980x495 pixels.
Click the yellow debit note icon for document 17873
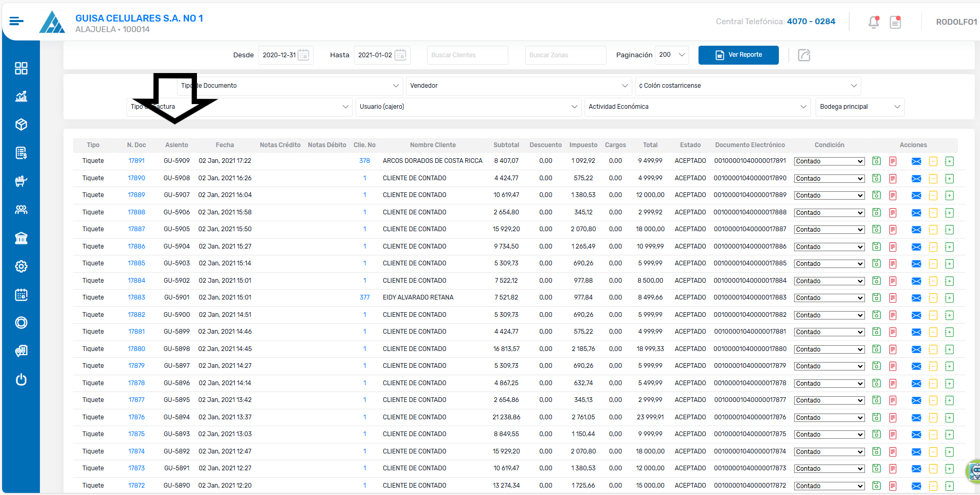(x=933, y=469)
